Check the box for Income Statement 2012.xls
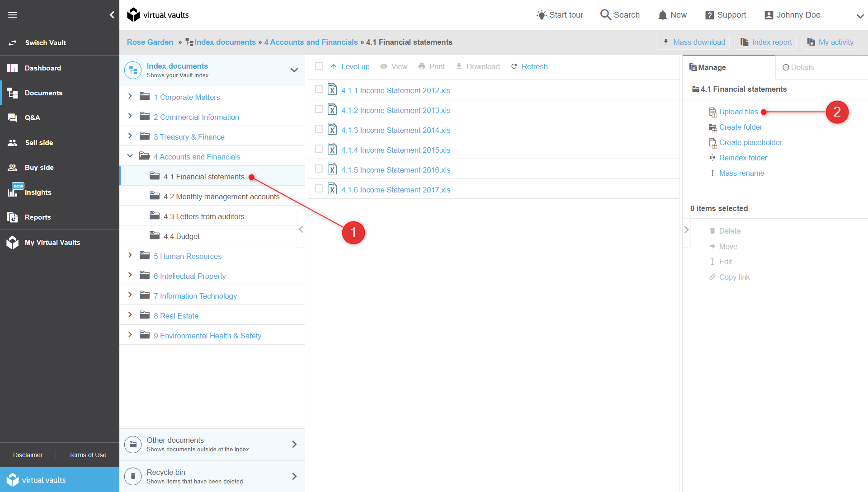The width and height of the screenshot is (868, 492). pos(319,89)
